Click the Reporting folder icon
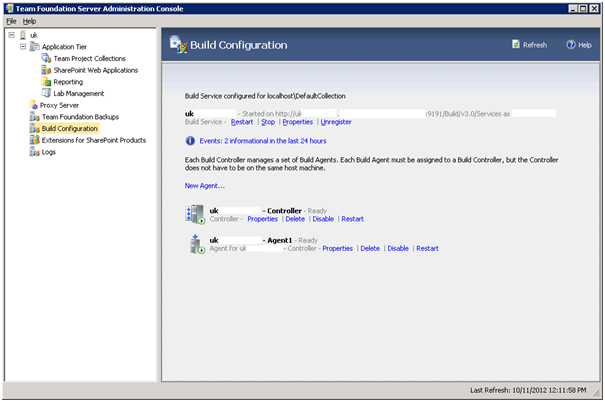Image resolution: width=605 pixels, height=402 pixels. [46, 82]
